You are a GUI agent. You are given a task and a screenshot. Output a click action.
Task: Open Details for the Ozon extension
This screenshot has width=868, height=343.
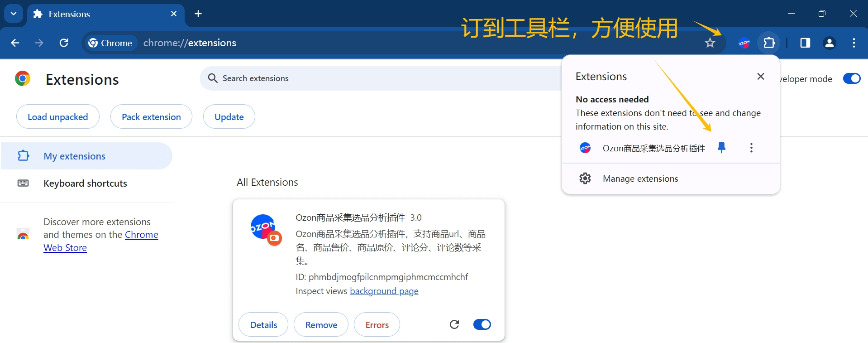point(263,324)
